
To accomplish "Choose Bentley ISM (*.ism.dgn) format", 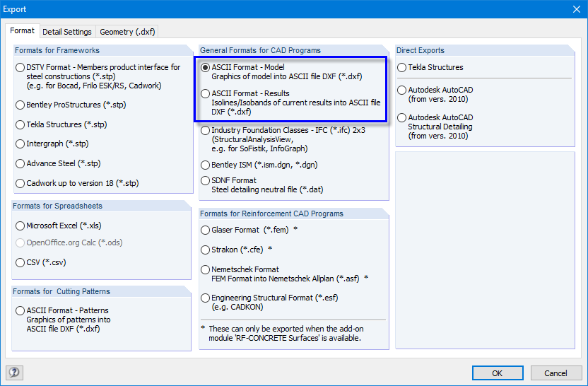I will [x=205, y=165].
